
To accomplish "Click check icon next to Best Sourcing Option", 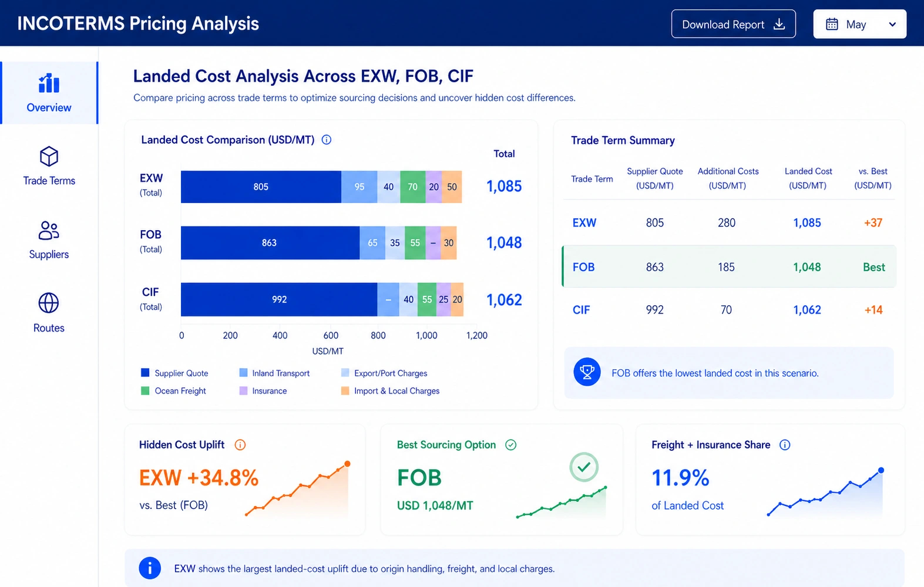I will click(x=511, y=445).
